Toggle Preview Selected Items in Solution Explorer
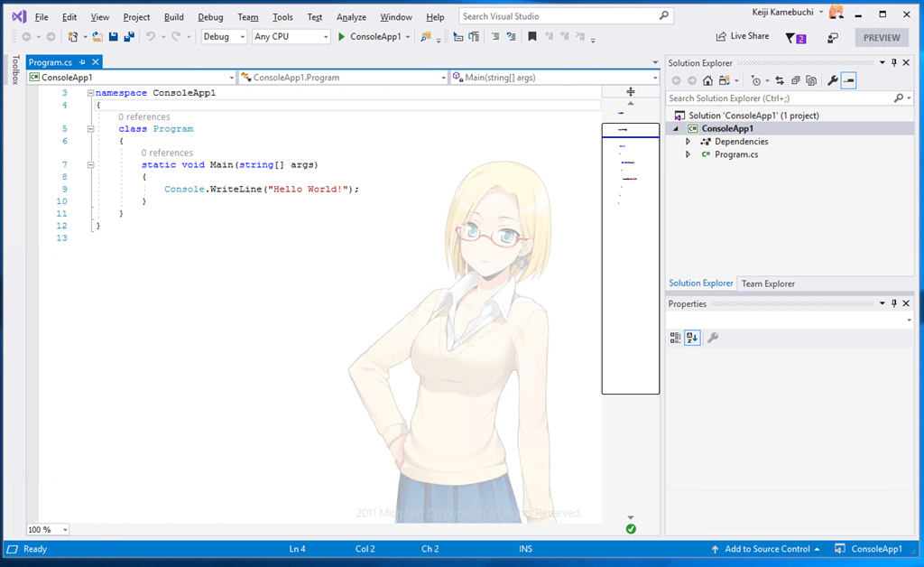The height and width of the screenshot is (567, 924). tap(849, 81)
